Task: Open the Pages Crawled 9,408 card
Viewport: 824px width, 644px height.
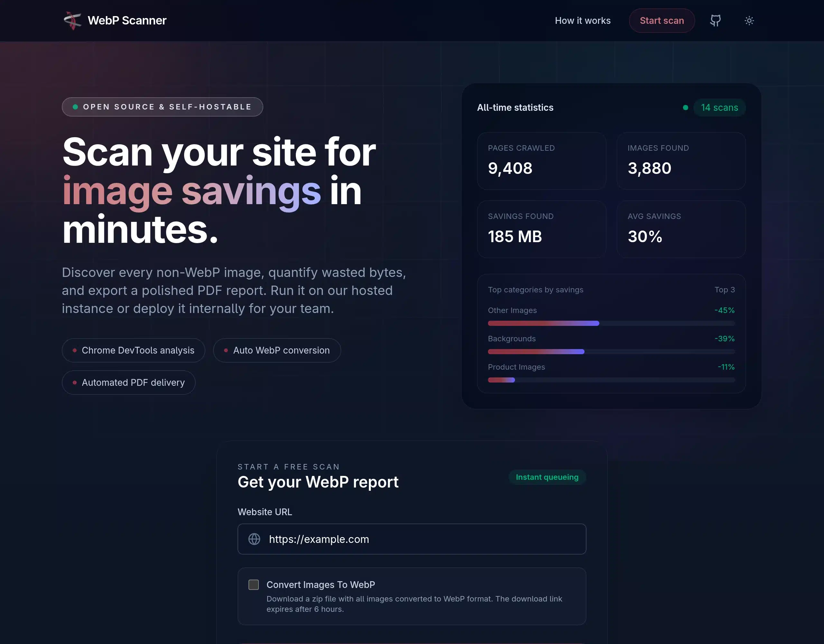Action: [x=541, y=161]
